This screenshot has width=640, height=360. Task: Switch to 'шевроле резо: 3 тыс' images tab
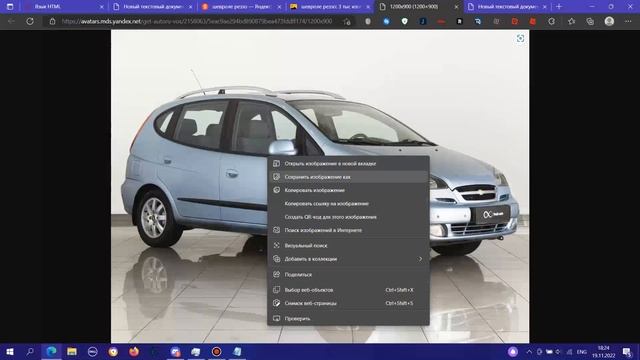pos(330,7)
